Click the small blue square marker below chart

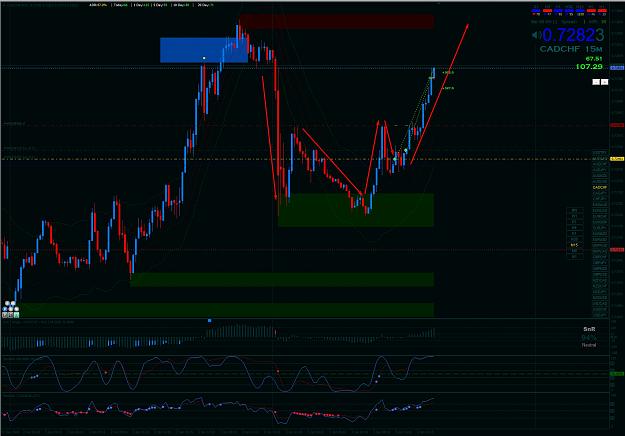[210, 320]
